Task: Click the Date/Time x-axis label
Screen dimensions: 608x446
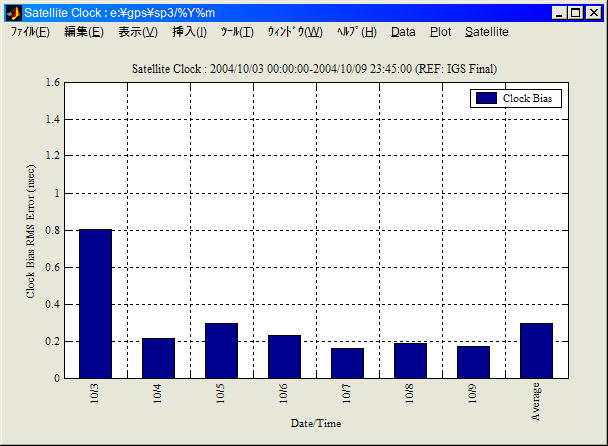Action: click(x=316, y=423)
